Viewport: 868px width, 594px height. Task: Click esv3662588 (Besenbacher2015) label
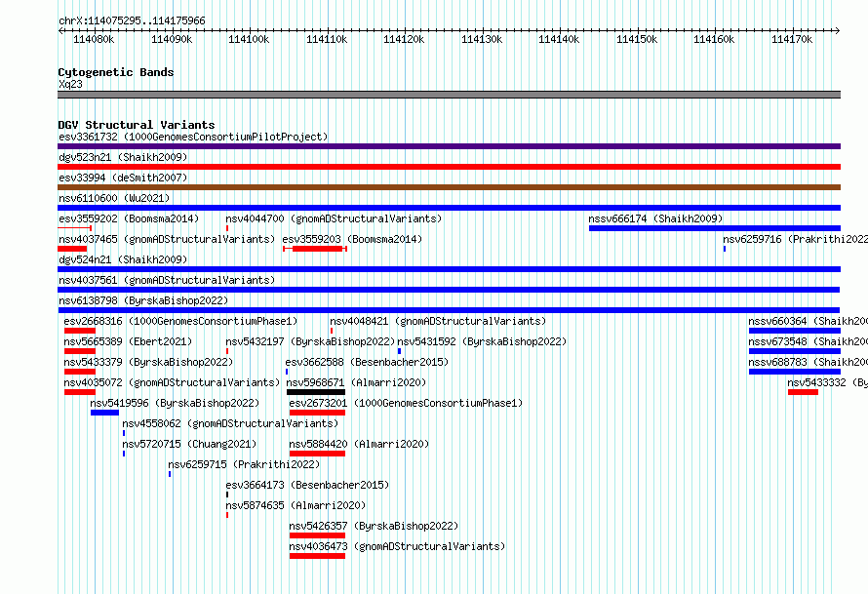pos(367,362)
